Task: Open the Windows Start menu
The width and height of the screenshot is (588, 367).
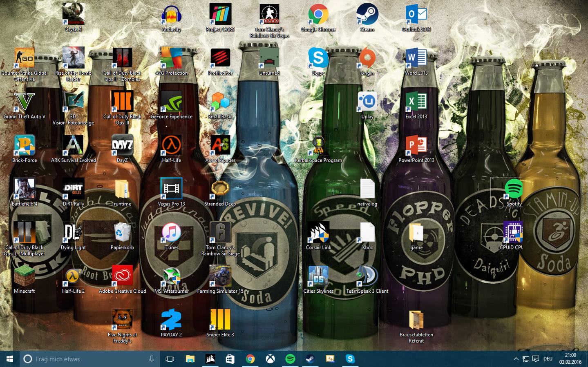Action: [10, 359]
